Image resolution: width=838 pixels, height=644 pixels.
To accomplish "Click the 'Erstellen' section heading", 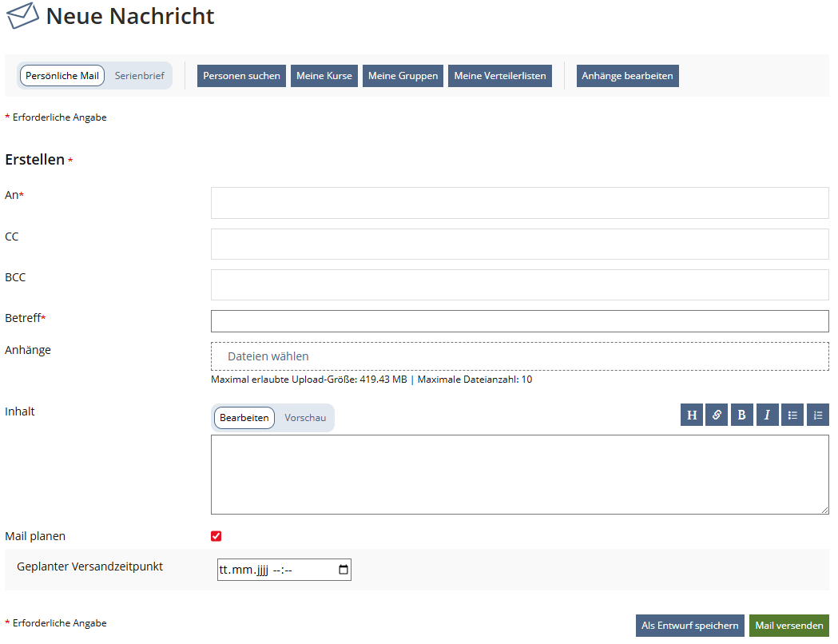I will click(34, 159).
